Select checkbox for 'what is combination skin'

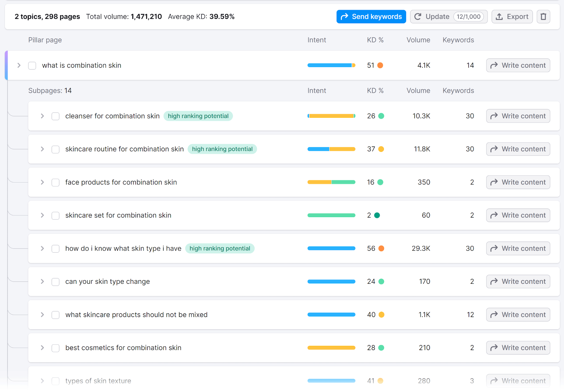[32, 66]
